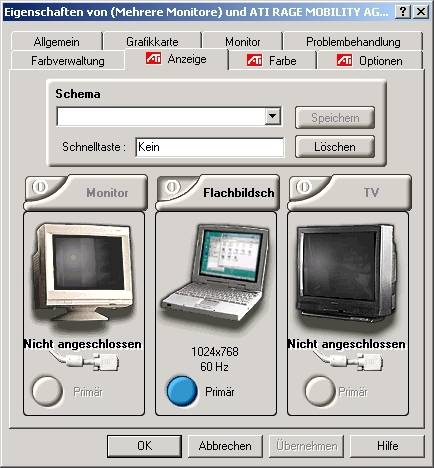Viewport: 434px width, 468px height.
Task: Expand the Schema dropdown list
Action: (x=273, y=116)
